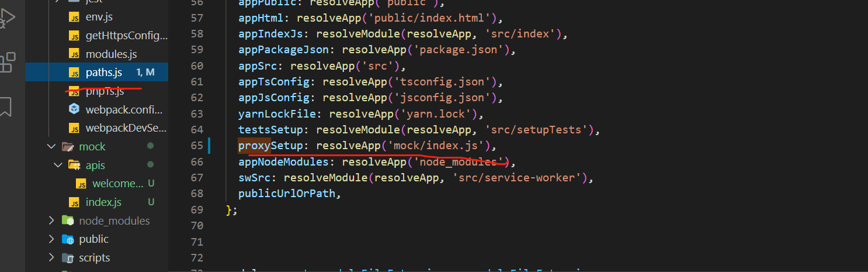The width and height of the screenshot is (868, 272).
Task: Open modules.js from the explorer
Action: (111, 54)
